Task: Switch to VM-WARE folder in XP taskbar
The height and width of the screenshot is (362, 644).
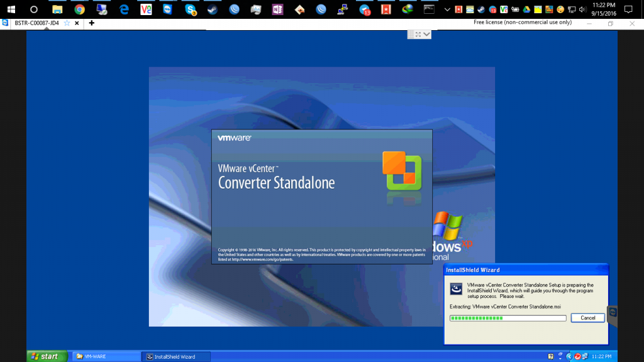Action: pyautogui.click(x=106, y=356)
